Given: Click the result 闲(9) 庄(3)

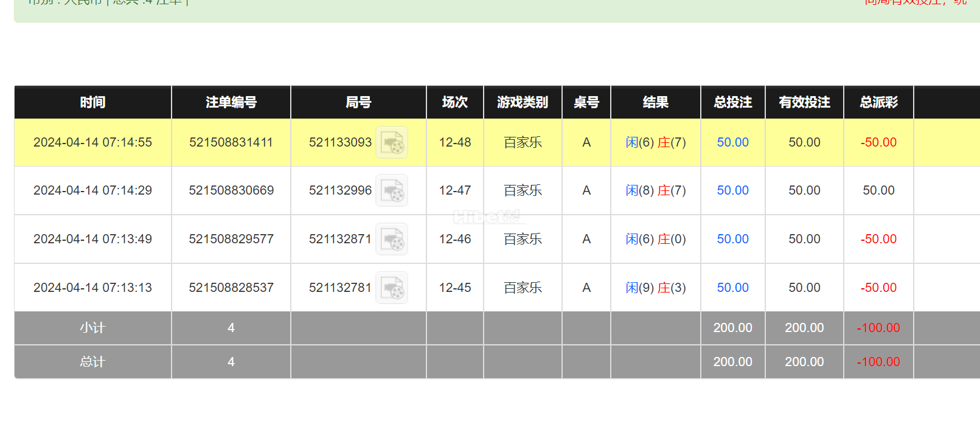Looking at the screenshot, I should pos(656,288).
